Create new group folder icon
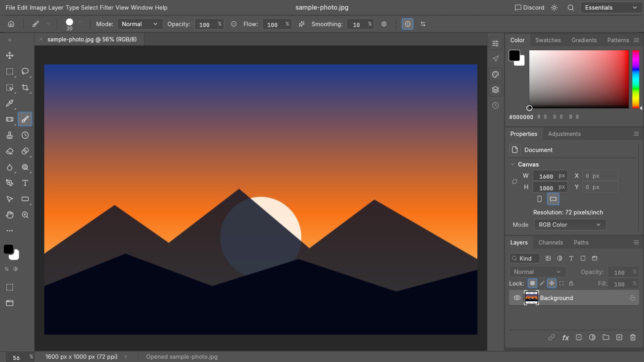 click(x=606, y=338)
